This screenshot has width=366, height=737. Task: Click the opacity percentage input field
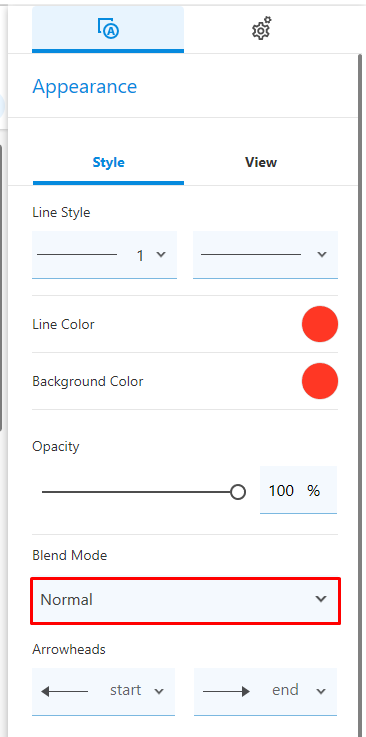click(298, 490)
